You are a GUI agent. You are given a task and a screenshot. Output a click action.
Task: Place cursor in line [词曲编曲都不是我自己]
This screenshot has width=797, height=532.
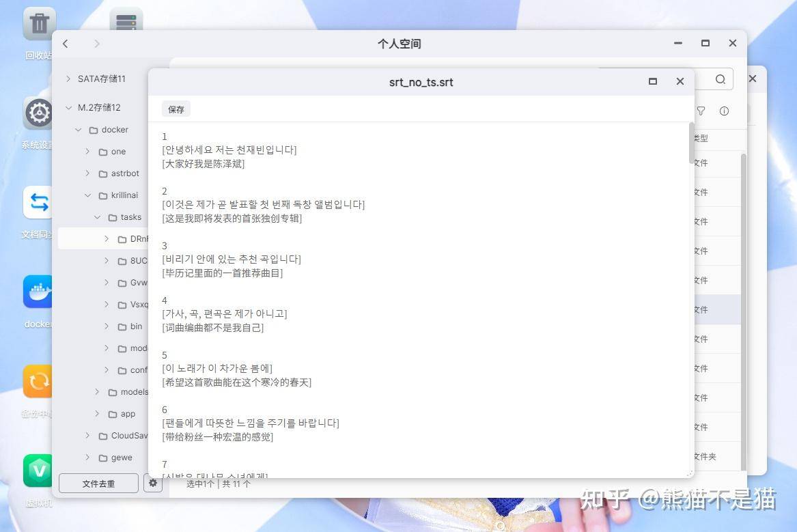tap(212, 328)
